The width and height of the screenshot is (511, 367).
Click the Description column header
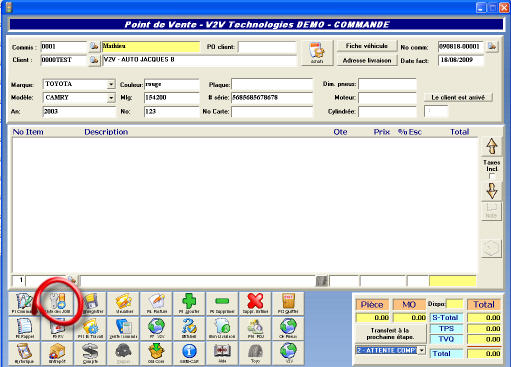106,132
